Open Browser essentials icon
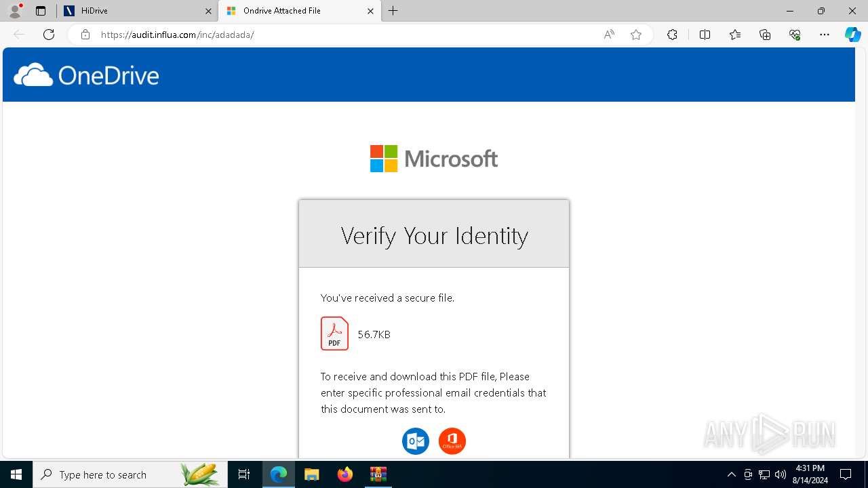Screen dimensions: 868x488 795,35
